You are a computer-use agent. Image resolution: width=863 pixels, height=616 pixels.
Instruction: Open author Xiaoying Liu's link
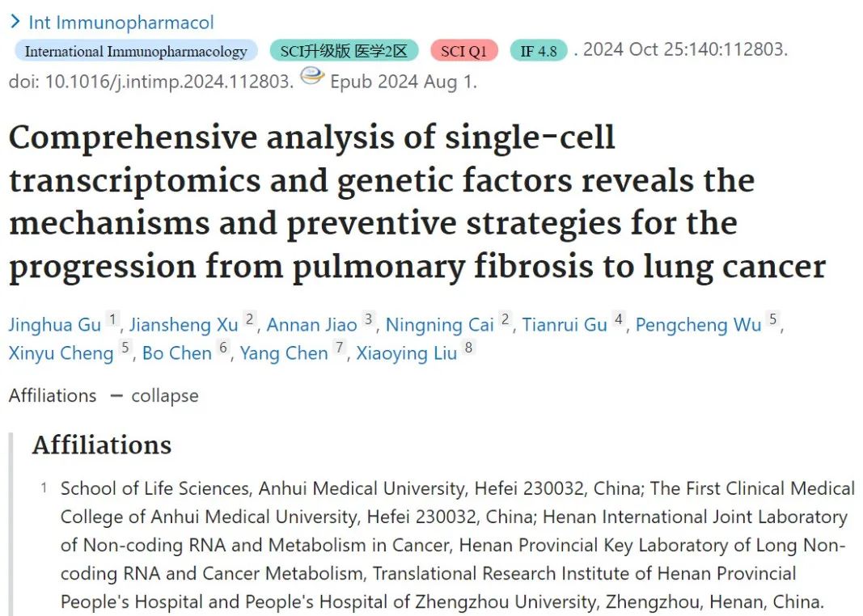[x=407, y=353]
